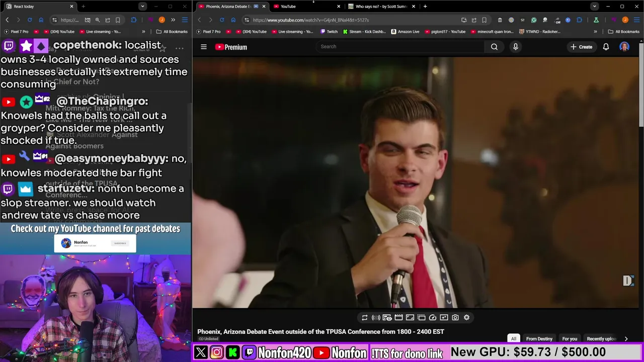
Task: Toggle cinema mode icon under the video
Action: (x=410, y=317)
